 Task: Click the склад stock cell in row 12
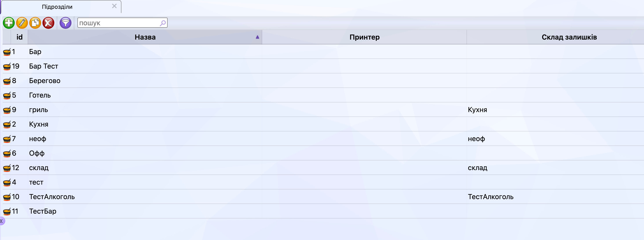pyautogui.click(x=478, y=168)
